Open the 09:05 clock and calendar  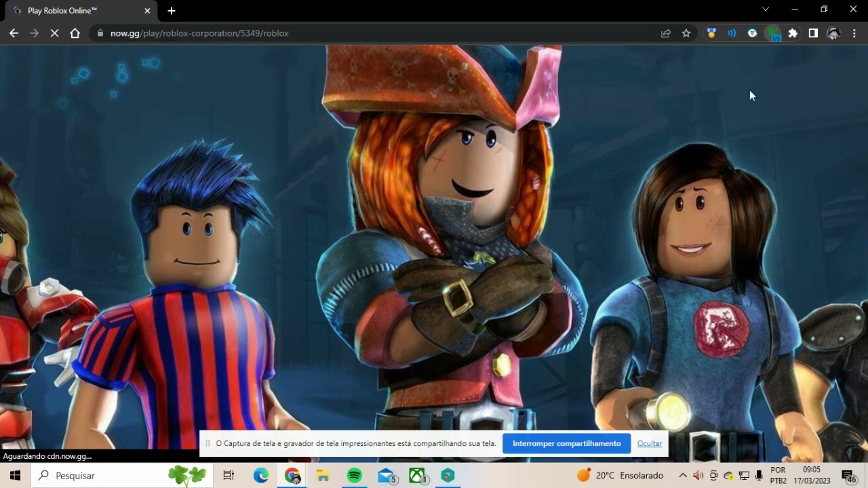click(812, 476)
